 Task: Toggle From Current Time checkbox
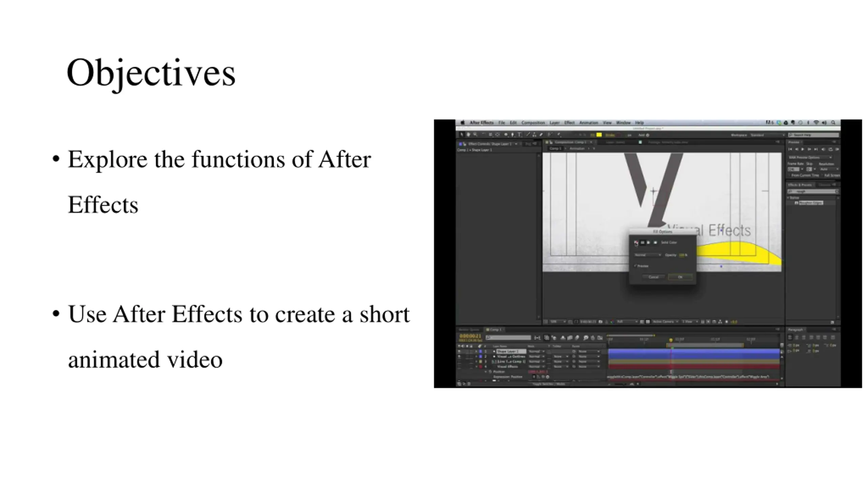tap(789, 175)
